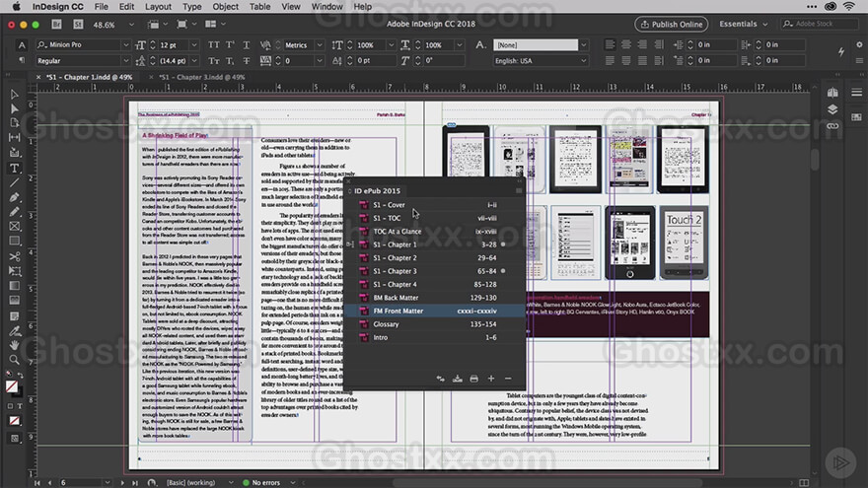Open the leading 14.4 pt dropdown
The width and height of the screenshot is (868, 488).
(193, 60)
